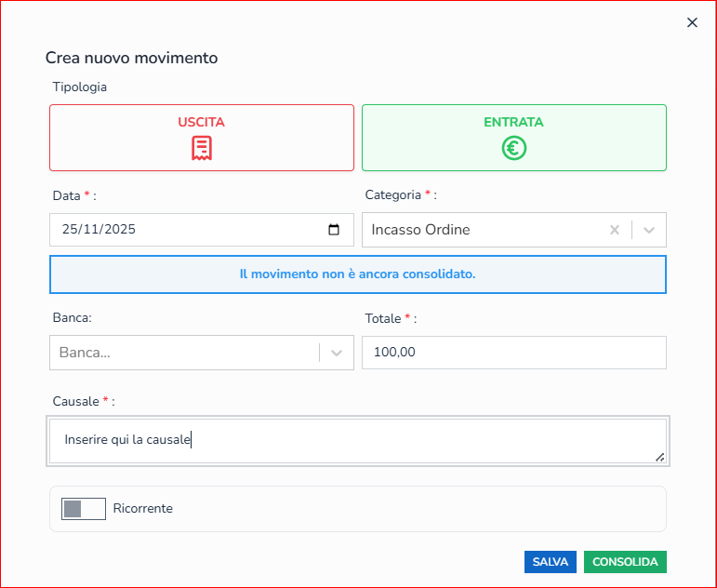This screenshot has width=717, height=588.
Task: Click the non consolidato info banner
Action: 358,274
